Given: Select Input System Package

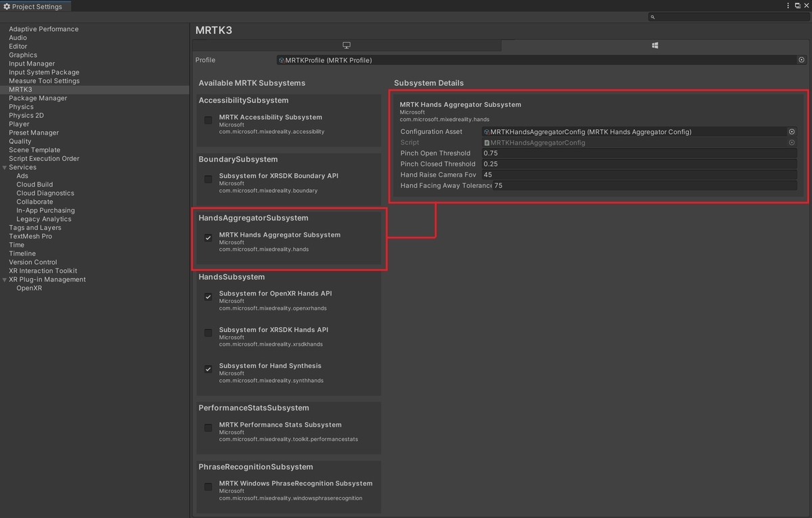Looking at the screenshot, I should 44,72.
